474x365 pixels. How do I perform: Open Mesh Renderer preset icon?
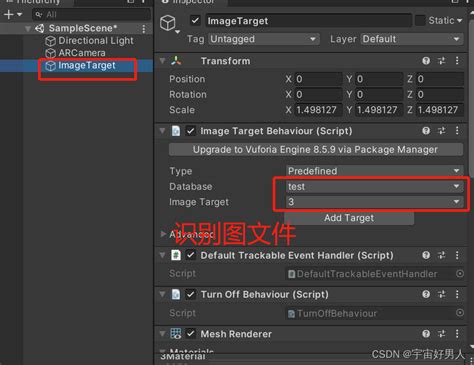click(x=441, y=334)
